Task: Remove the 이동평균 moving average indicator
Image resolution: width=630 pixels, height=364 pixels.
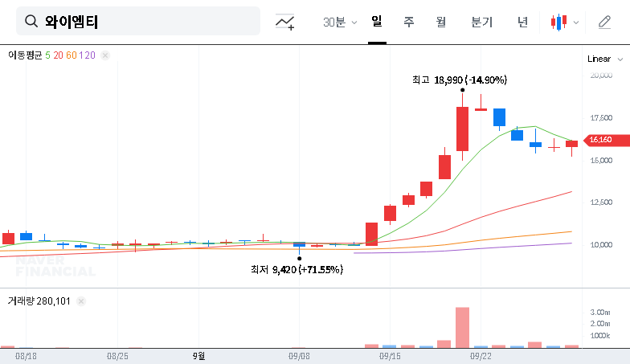Action: click(105, 55)
